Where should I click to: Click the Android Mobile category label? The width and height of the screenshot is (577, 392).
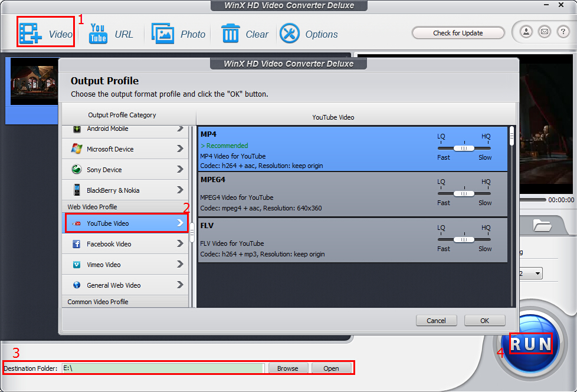[x=107, y=129]
